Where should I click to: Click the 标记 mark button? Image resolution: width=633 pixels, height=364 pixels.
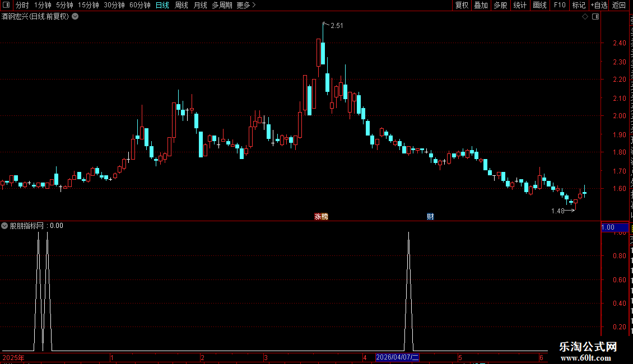[579, 5]
